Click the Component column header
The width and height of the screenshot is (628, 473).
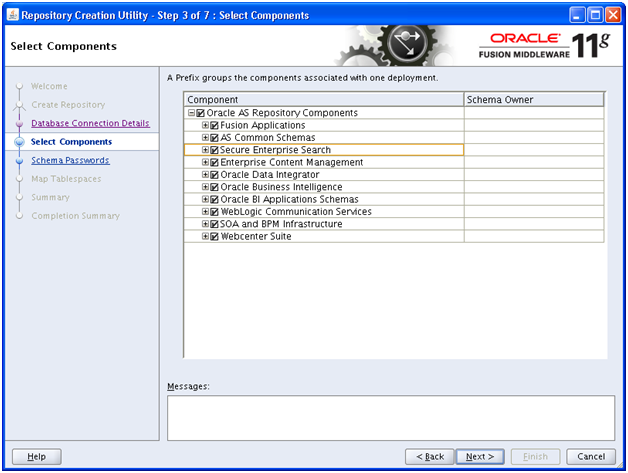[x=324, y=100]
